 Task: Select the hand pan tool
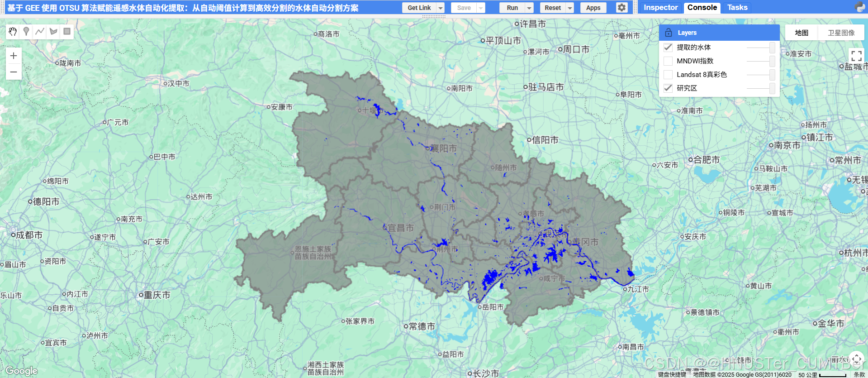coord(13,31)
